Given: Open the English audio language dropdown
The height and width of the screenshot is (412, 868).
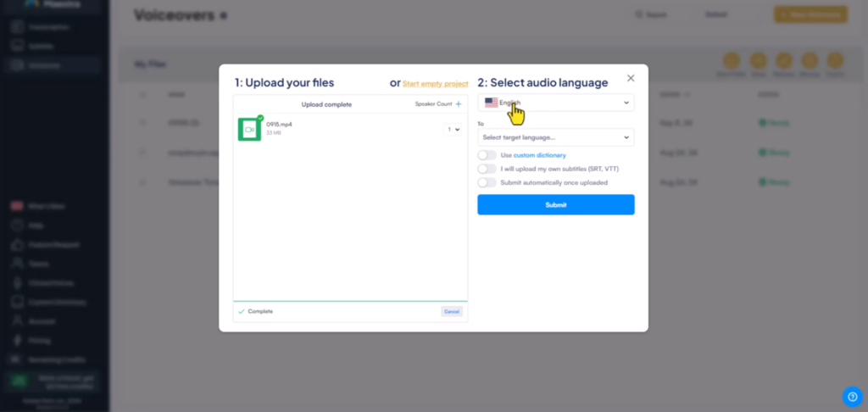Looking at the screenshot, I should click(x=556, y=103).
